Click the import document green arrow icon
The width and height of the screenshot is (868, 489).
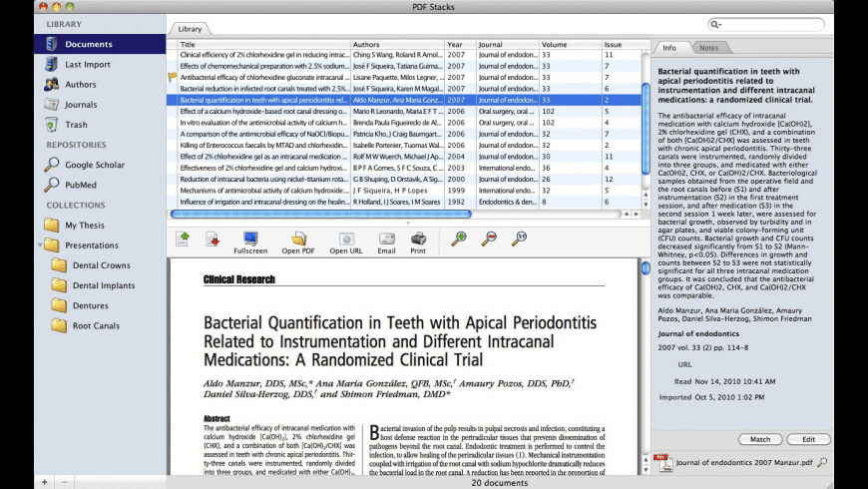pos(183,239)
